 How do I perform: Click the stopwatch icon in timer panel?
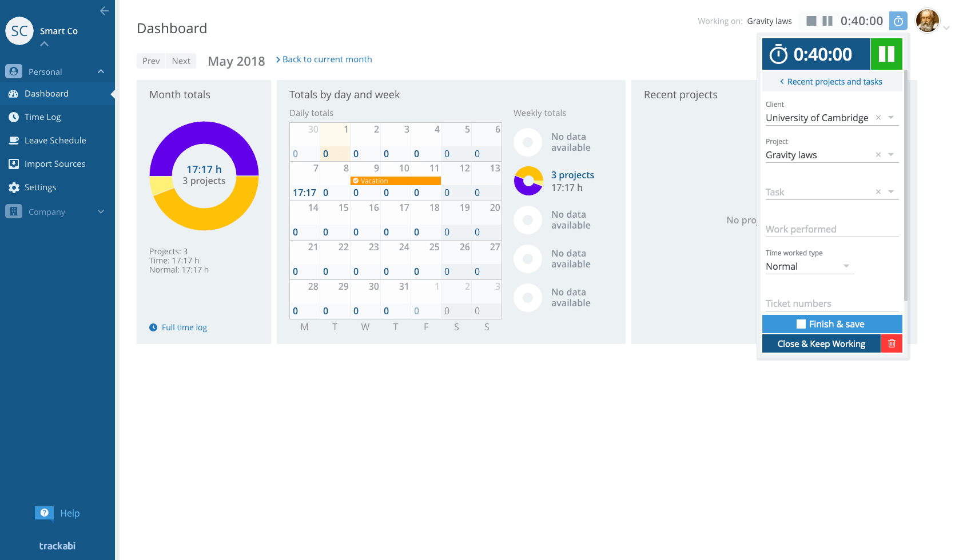point(778,54)
